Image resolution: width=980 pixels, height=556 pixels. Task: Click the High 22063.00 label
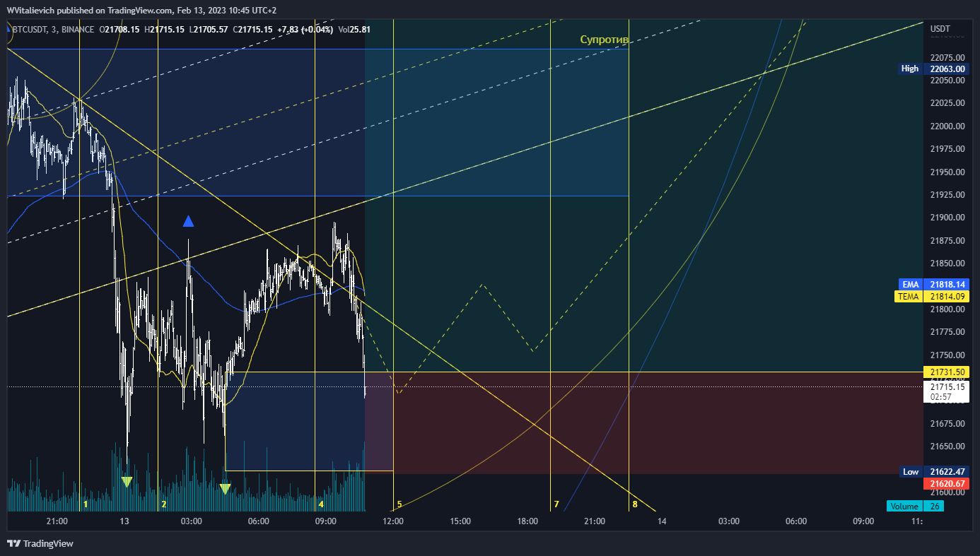[933, 69]
